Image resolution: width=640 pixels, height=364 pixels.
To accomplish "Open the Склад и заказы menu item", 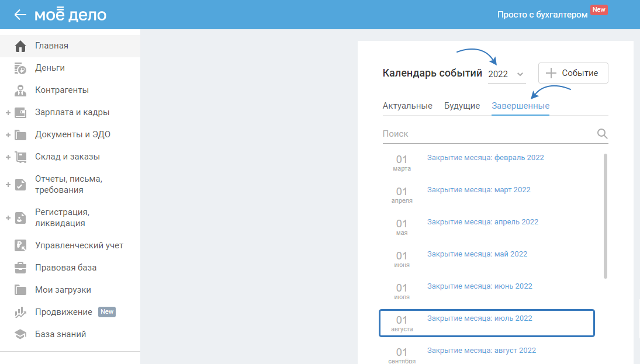I will click(x=67, y=156).
